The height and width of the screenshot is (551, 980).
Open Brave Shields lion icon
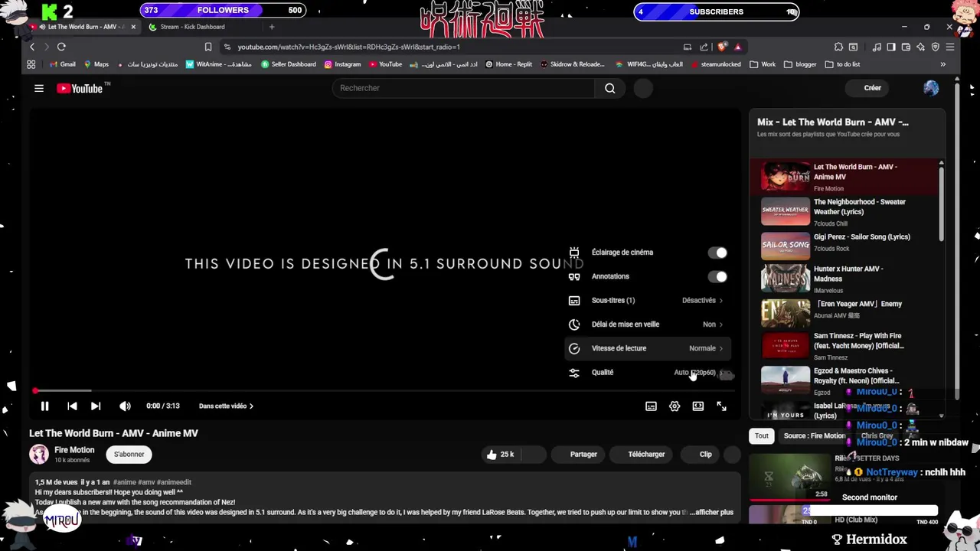pos(721,47)
